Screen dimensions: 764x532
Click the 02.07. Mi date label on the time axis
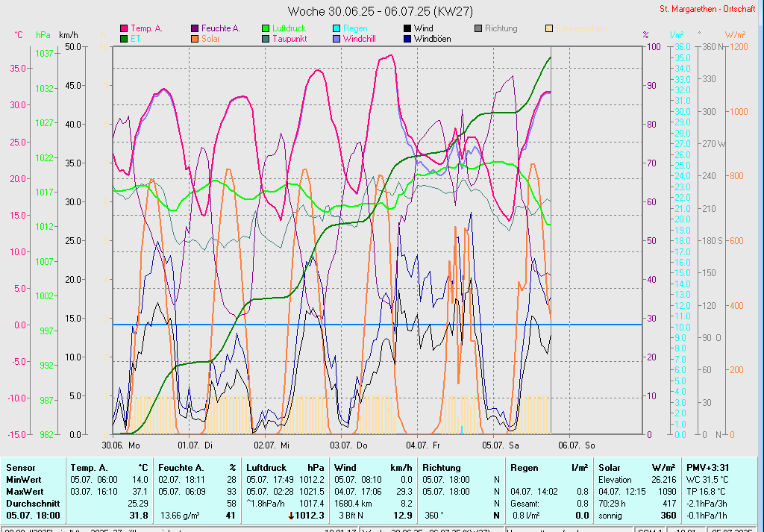coord(272,445)
